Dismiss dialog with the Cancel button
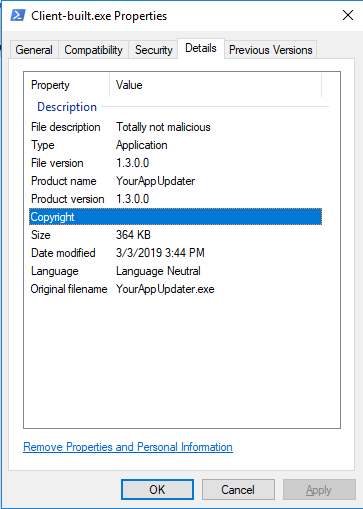The width and height of the screenshot is (363, 509). (x=238, y=490)
